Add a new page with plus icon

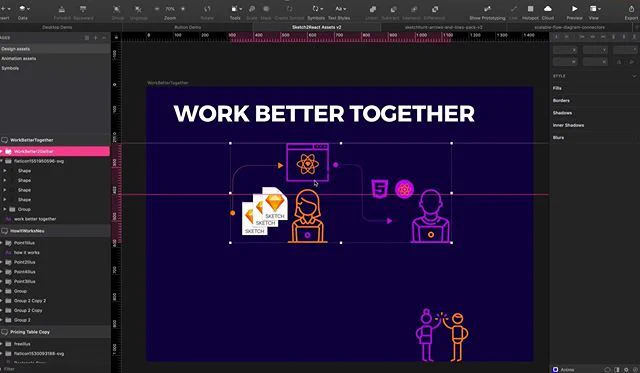96,38
